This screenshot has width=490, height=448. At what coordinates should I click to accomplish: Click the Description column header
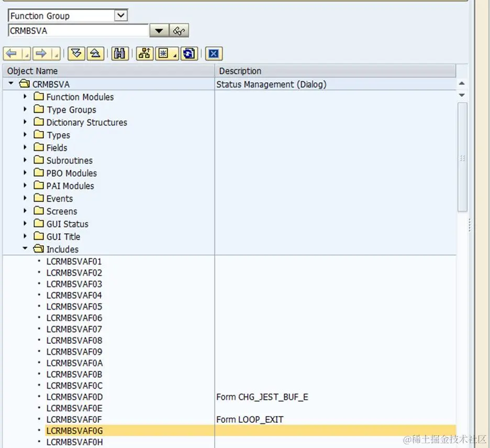tap(336, 71)
